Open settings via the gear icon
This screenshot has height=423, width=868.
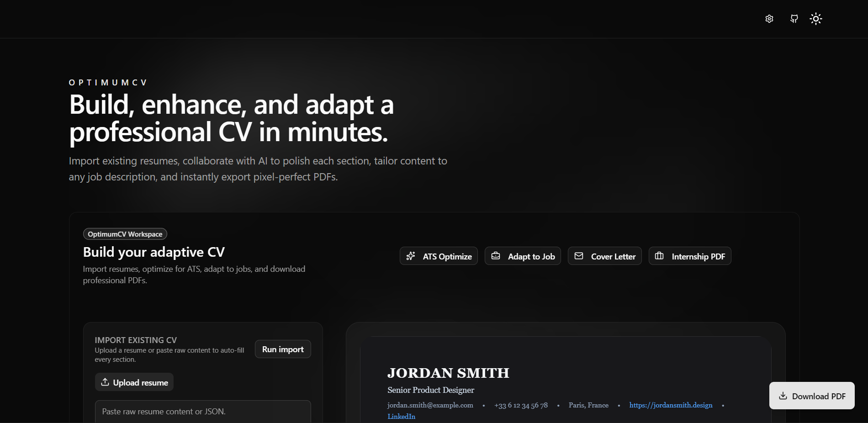(769, 19)
